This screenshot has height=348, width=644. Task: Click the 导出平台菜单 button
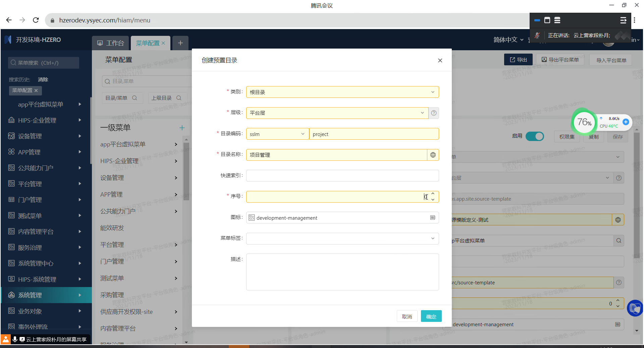560,60
